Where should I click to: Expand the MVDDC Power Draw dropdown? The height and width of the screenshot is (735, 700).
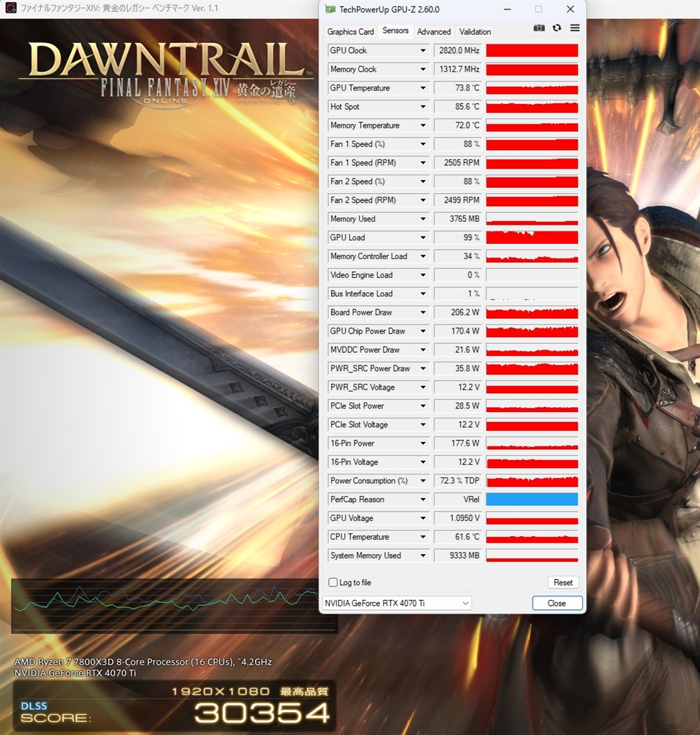423,350
